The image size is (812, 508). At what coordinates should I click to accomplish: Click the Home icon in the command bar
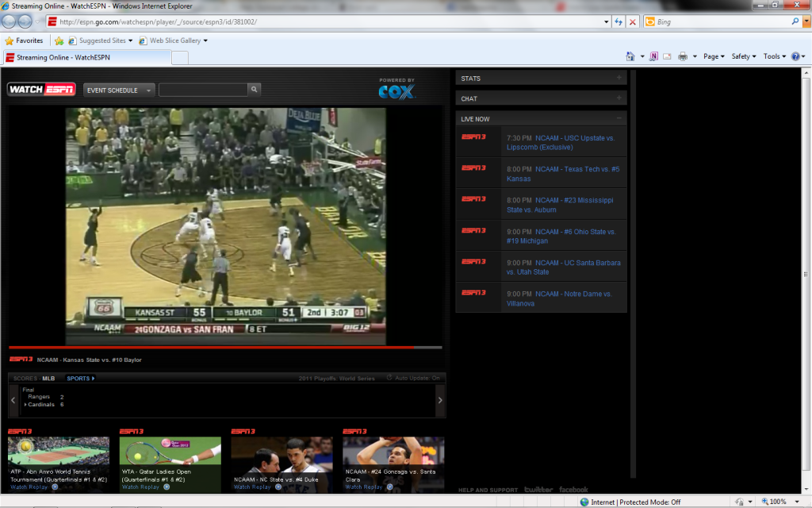pos(630,56)
